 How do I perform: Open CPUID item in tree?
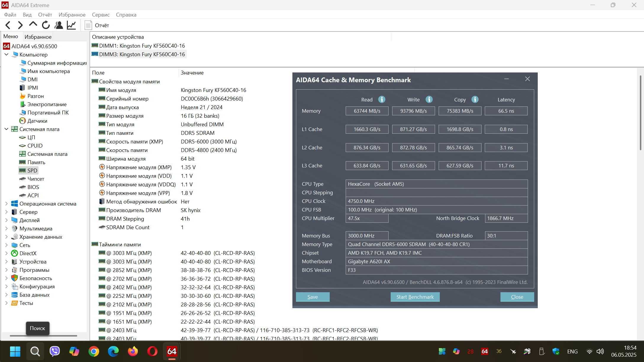pos(35,146)
